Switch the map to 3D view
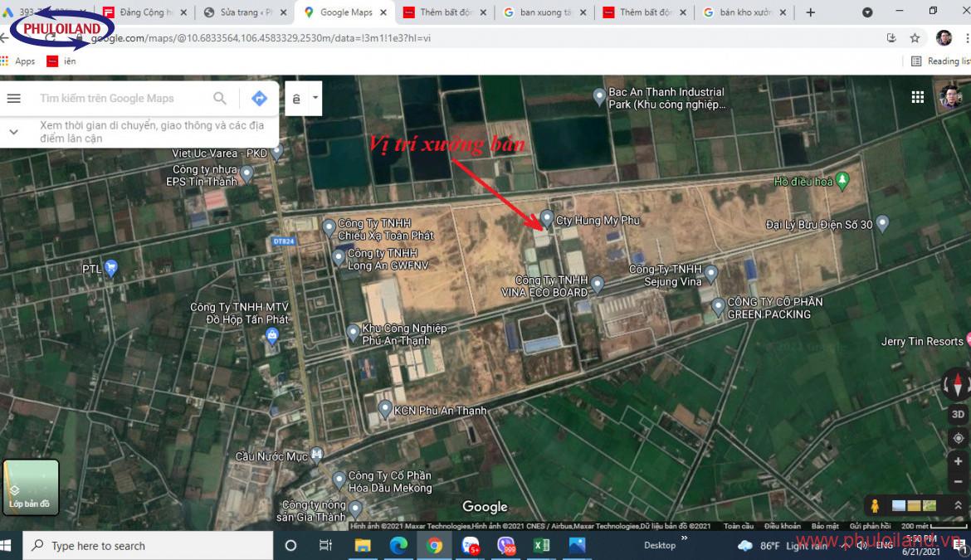Viewport: 971px width, 560px height. pos(957,413)
